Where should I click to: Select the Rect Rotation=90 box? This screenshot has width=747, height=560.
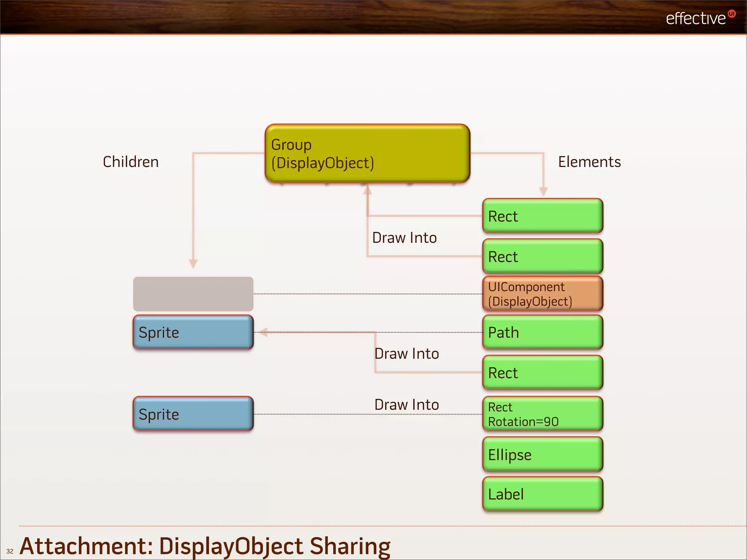(x=542, y=414)
